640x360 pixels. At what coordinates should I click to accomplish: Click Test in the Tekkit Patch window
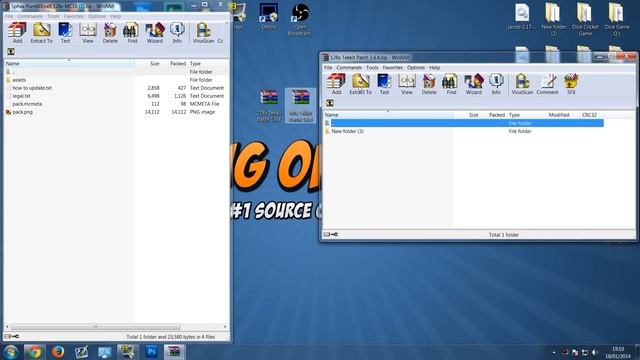(x=384, y=84)
